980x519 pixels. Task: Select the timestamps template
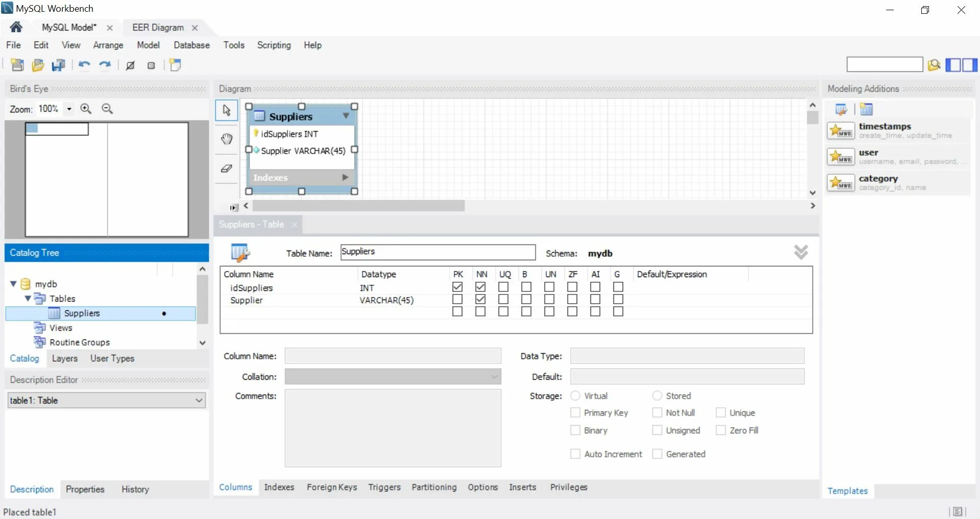[898, 131]
